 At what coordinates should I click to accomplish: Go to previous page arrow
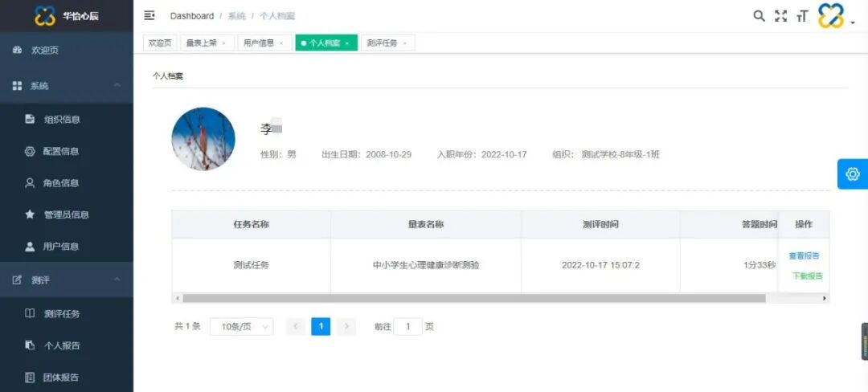[x=296, y=327]
